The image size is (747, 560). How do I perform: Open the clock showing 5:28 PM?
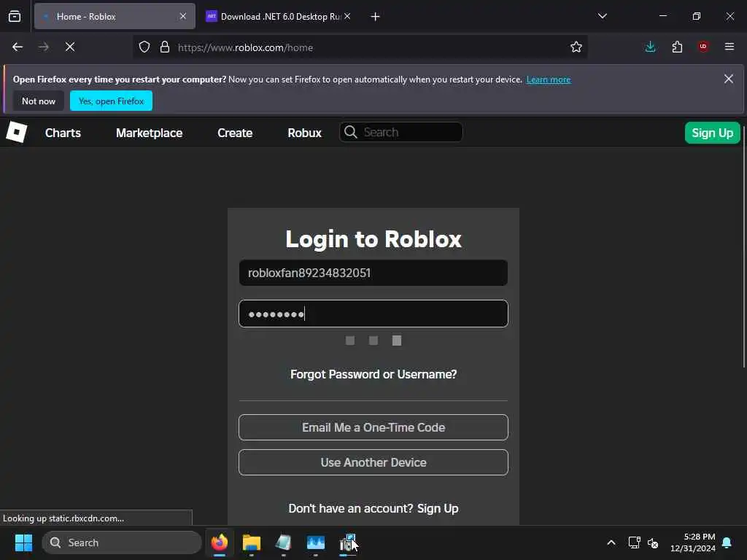click(693, 542)
